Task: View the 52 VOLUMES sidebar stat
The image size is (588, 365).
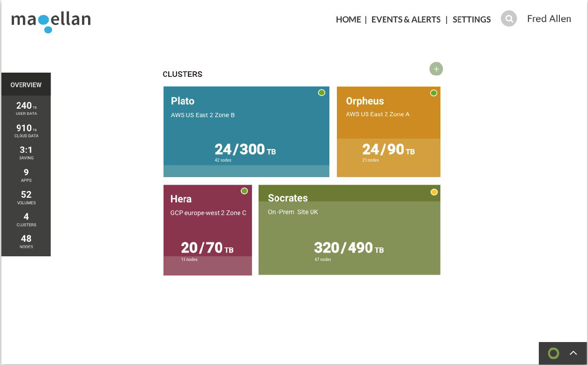Action: (x=26, y=198)
